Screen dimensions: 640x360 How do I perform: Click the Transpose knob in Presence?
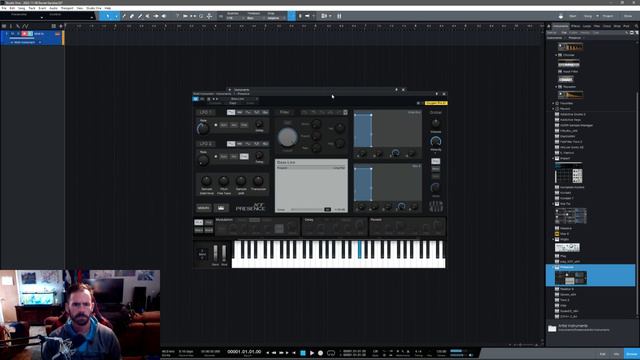258,181
